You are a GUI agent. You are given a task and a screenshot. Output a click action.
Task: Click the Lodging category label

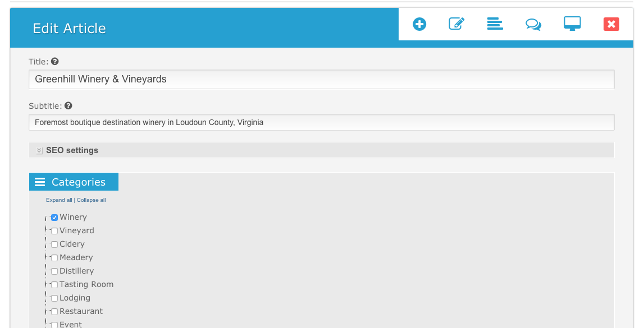(75, 298)
